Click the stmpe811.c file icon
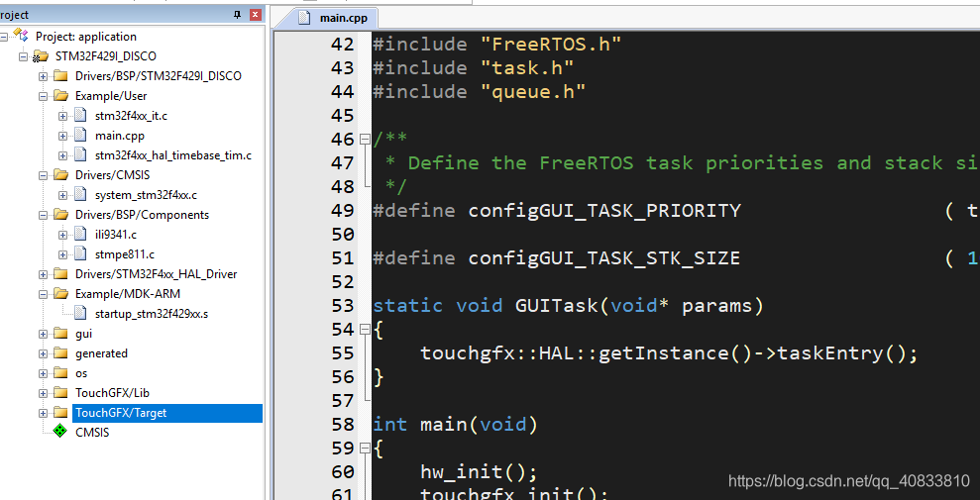 pos(80,254)
